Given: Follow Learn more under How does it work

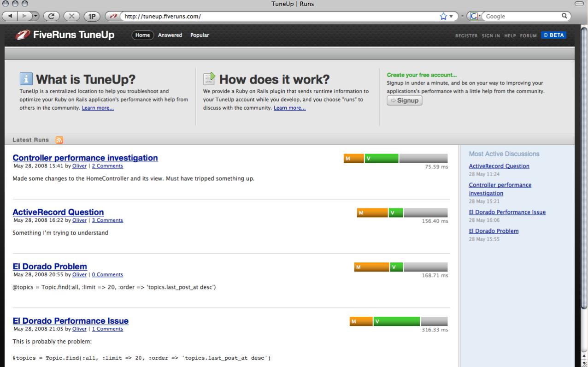Looking at the screenshot, I should 289,108.
